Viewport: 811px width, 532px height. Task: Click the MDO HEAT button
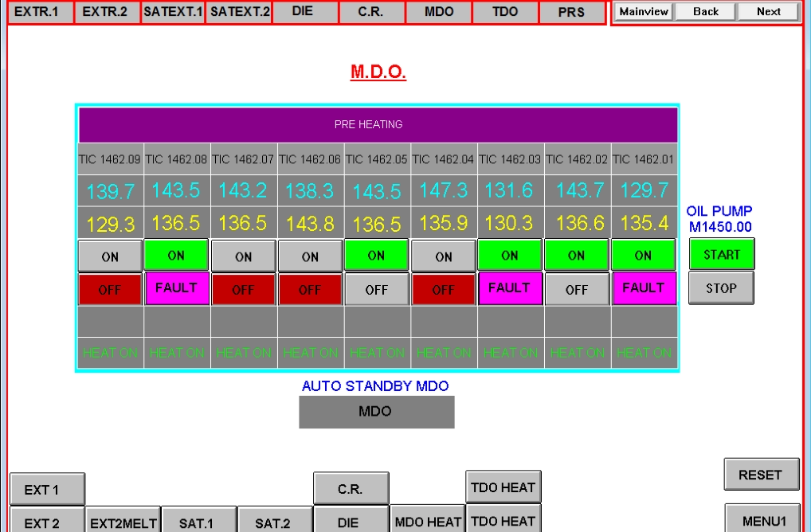pyautogui.click(x=426, y=521)
